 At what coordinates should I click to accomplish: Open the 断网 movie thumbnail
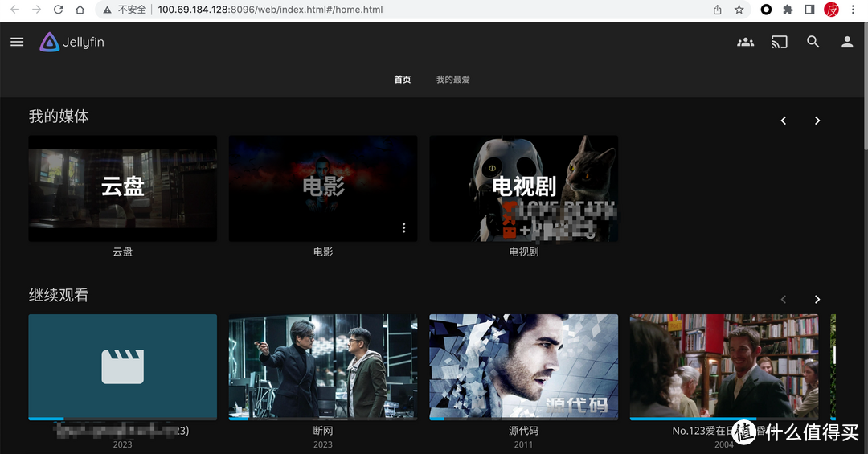(x=323, y=366)
